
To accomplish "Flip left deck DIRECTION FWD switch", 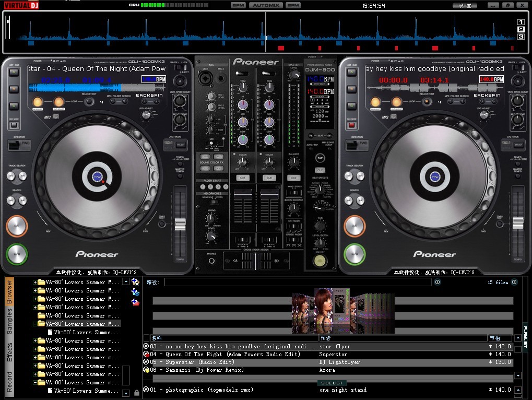I will [x=19, y=145].
